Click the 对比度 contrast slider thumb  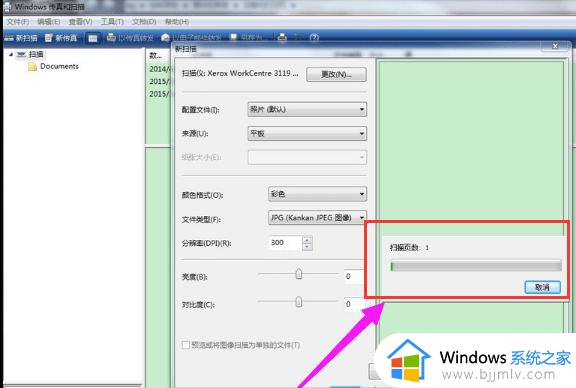[299, 302]
